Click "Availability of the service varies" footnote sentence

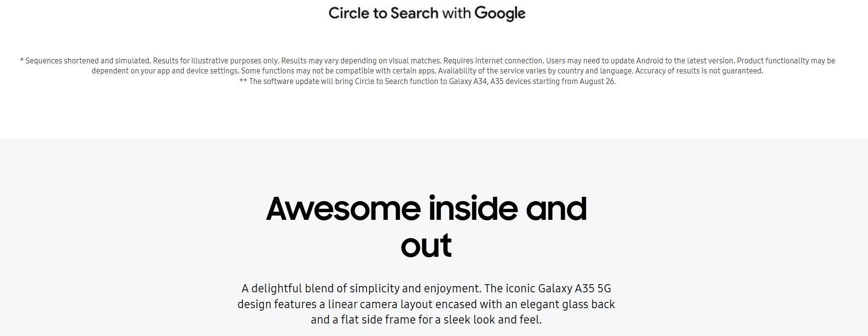pyautogui.click(x=536, y=71)
